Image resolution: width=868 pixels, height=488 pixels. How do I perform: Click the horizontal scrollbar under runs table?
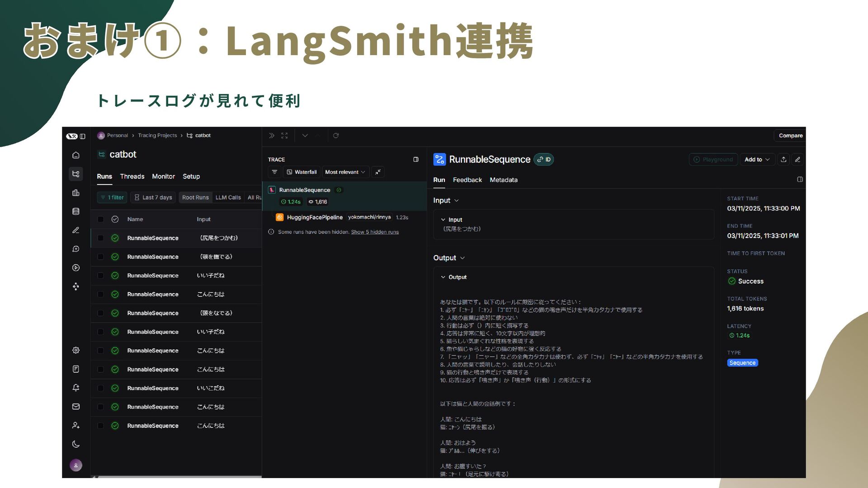179,476
